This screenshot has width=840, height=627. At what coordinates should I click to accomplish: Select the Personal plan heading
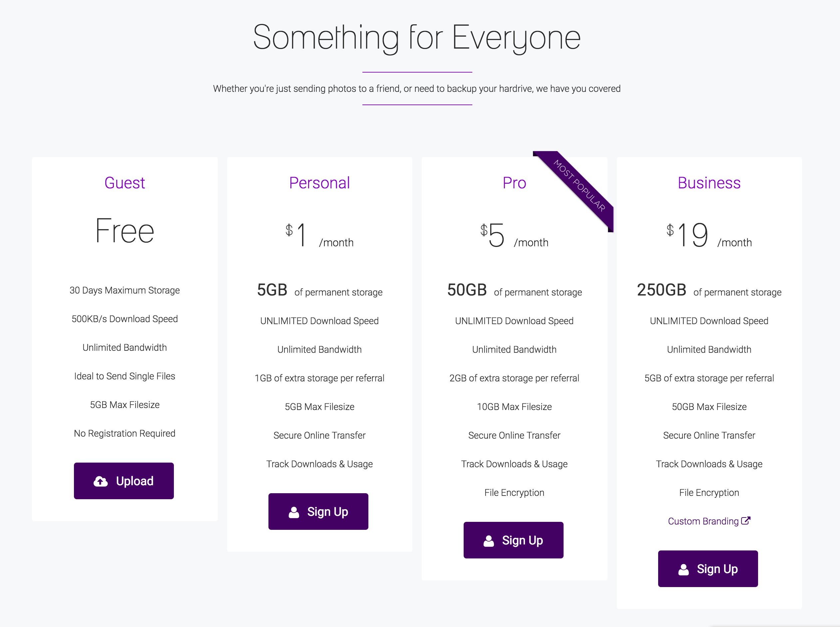pyautogui.click(x=319, y=183)
